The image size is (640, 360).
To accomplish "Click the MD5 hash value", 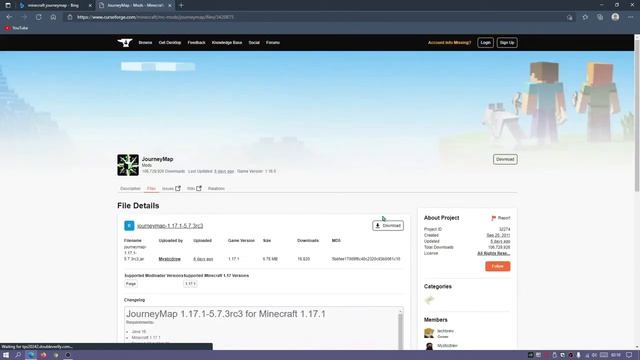I will point(366,259).
